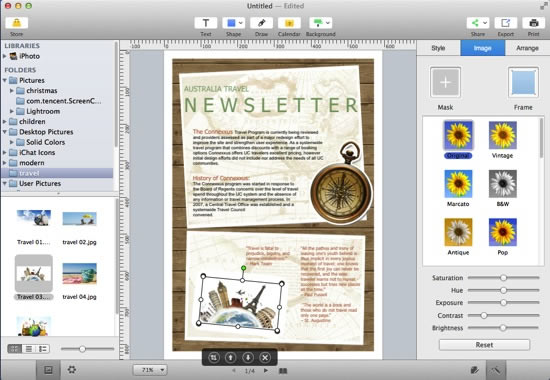Select the Shape tool icon
Image resolution: width=550 pixels, height=380 pixels.
coord(231,23)
